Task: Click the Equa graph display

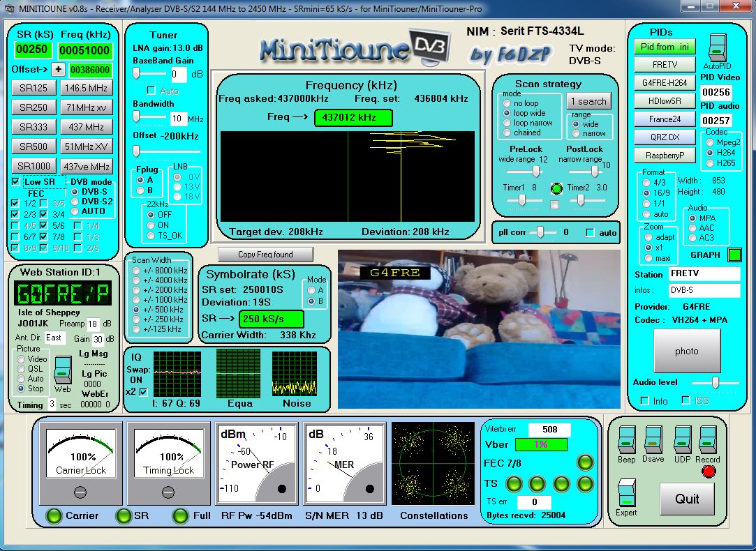Action: pos(238,374)
